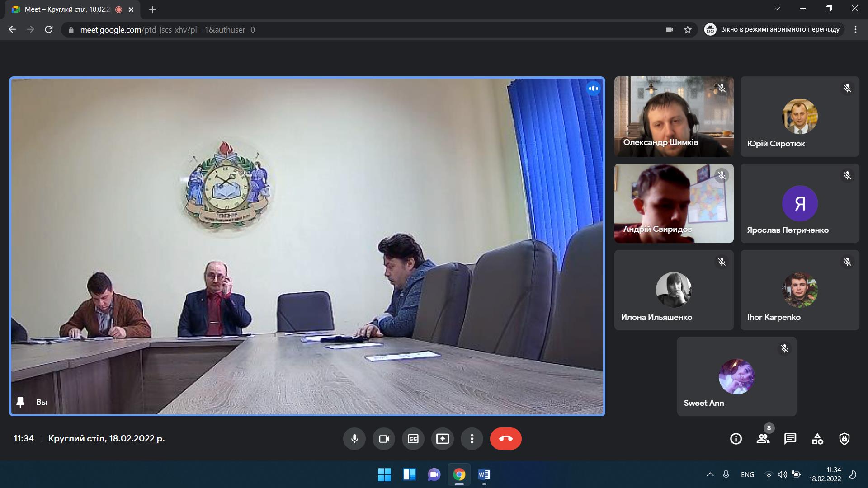Open the three-dot more options menu
Image resolution: width=868 pixels, height=488 pixels.
[472, 439]
